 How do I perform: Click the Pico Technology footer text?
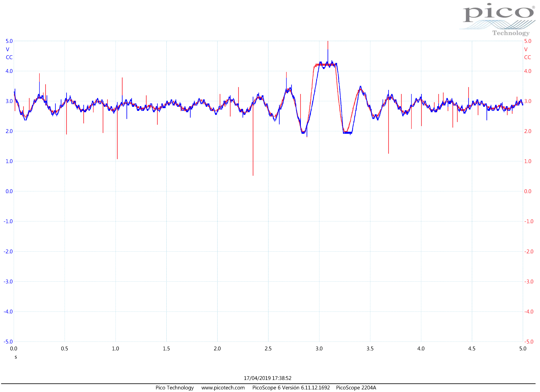pos(175,387)
